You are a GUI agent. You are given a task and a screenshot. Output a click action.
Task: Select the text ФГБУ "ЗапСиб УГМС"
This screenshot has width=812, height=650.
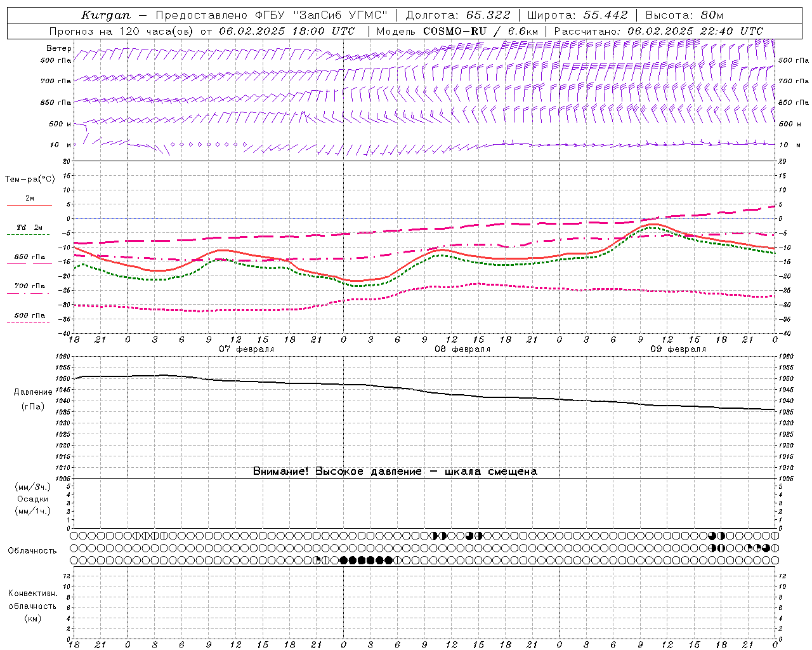click(x=320, y=15)
